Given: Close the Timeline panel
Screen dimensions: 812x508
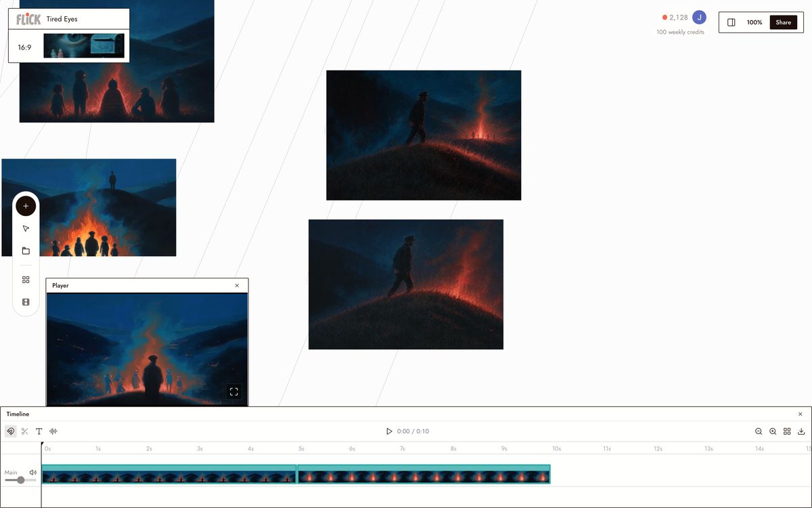Looking at the screenshot, I should 800,414.
